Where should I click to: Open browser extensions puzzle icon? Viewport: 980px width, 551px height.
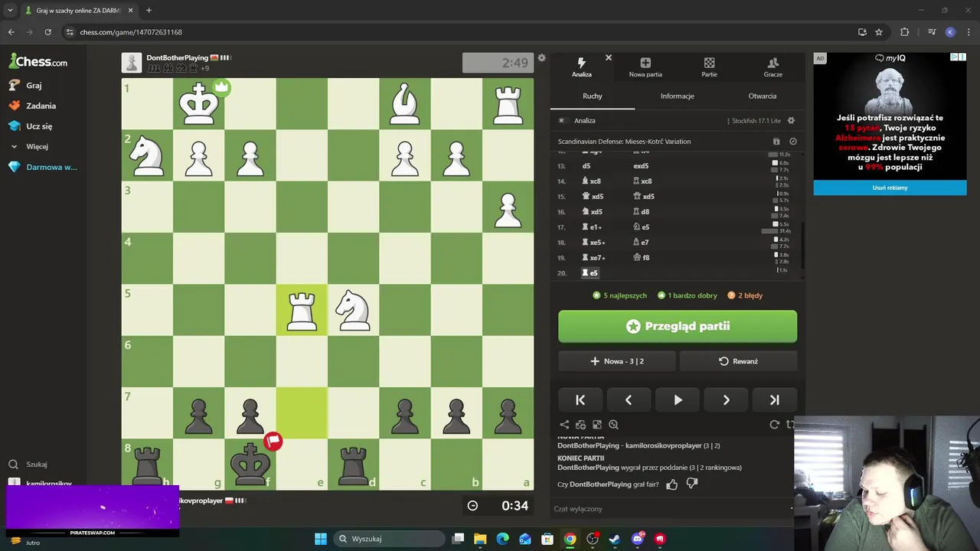904,32
